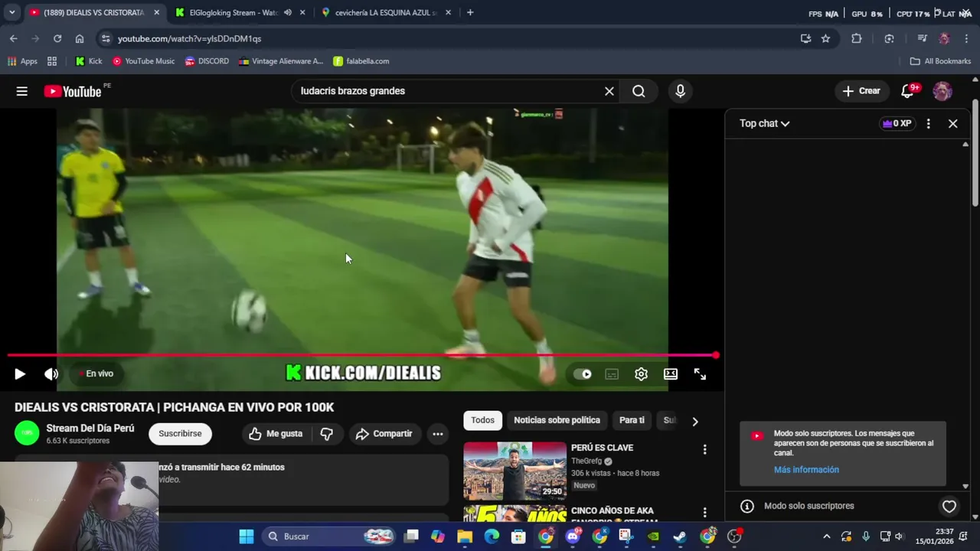
Task: Go to the YouTube home logo
Action: (73, 91)
